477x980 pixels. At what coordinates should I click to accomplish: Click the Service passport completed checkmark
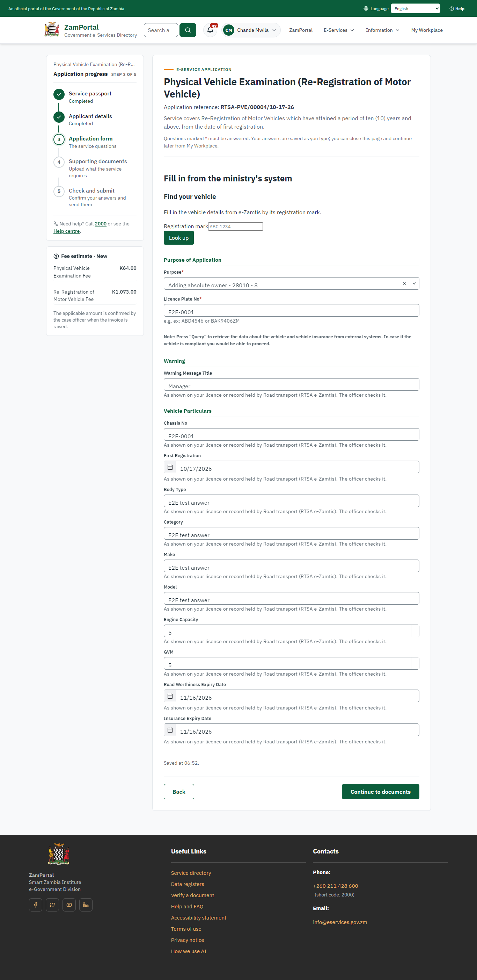(x=59, y=94)
